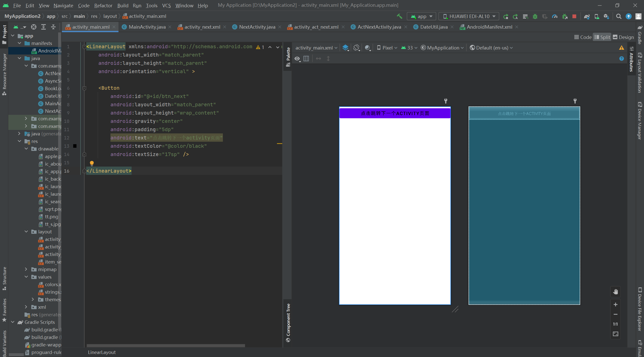Switch editor to Design view mode
The image size is (644, 357).
click(623, 37)
